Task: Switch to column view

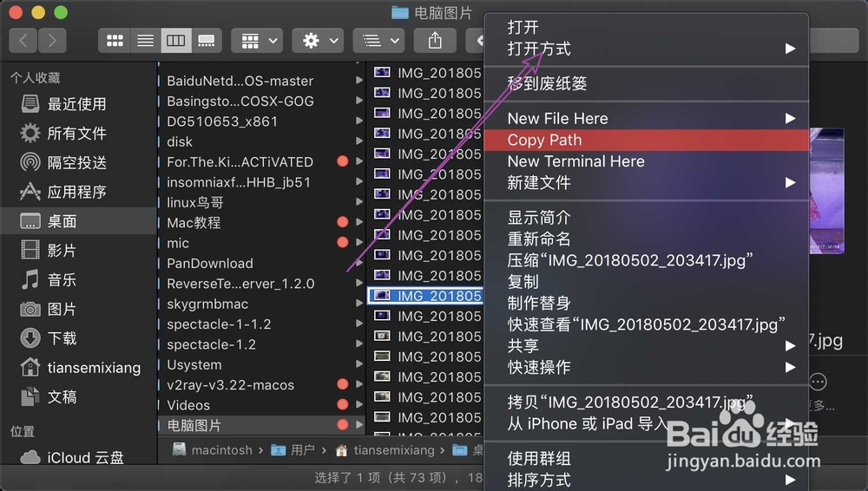Action: (176, 41)
